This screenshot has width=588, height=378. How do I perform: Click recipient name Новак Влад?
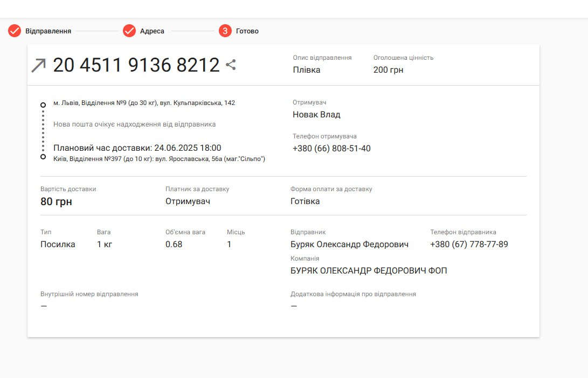click(316, 115)
